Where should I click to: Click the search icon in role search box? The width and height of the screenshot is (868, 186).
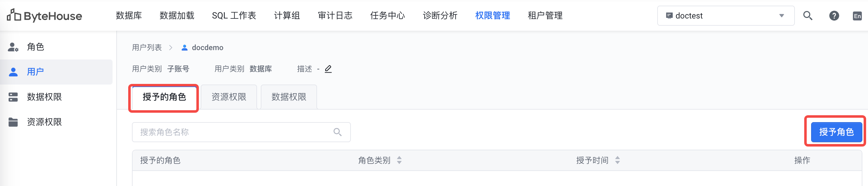point(337,132)
